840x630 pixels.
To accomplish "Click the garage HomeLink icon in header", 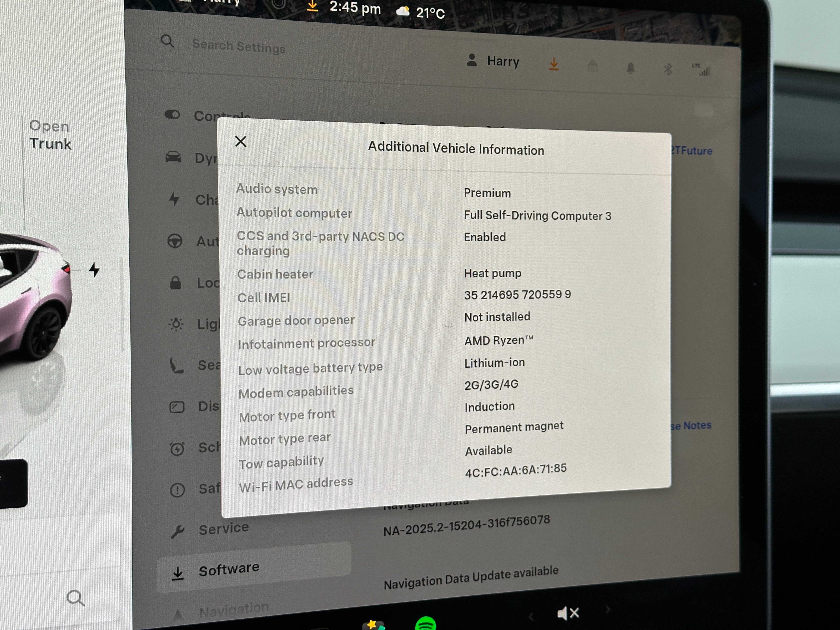I will coord(592,67).
